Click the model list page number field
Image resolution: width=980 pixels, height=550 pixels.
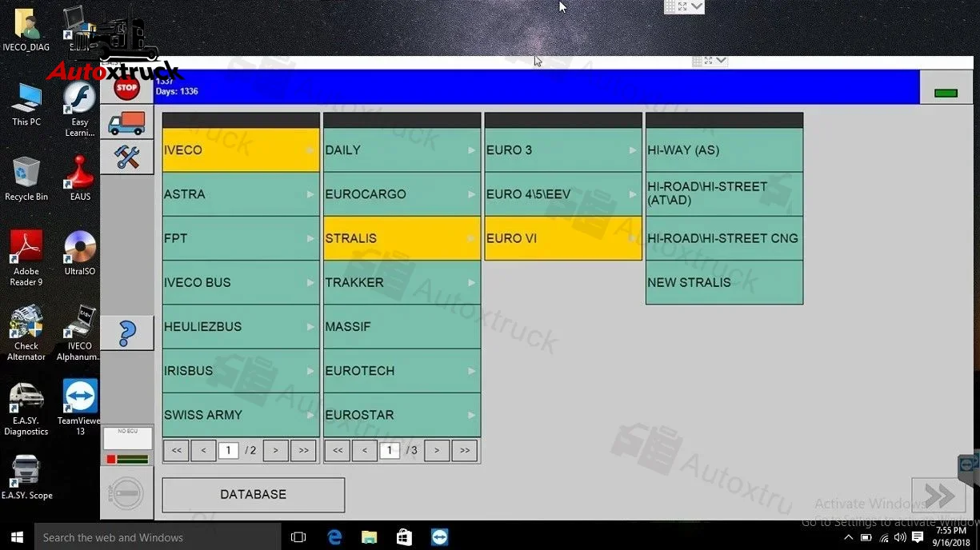(390, 450)
